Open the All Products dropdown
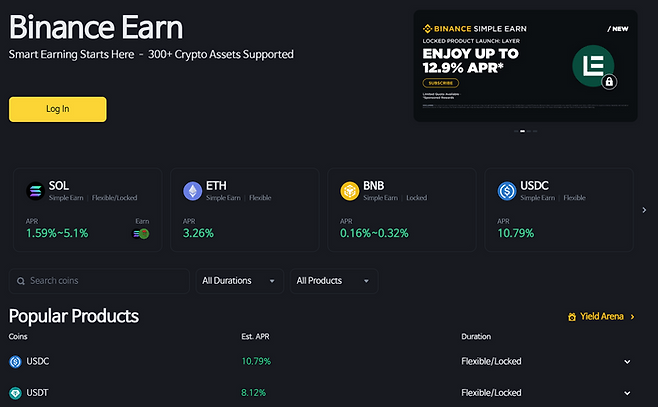 (x=333, y=281)
